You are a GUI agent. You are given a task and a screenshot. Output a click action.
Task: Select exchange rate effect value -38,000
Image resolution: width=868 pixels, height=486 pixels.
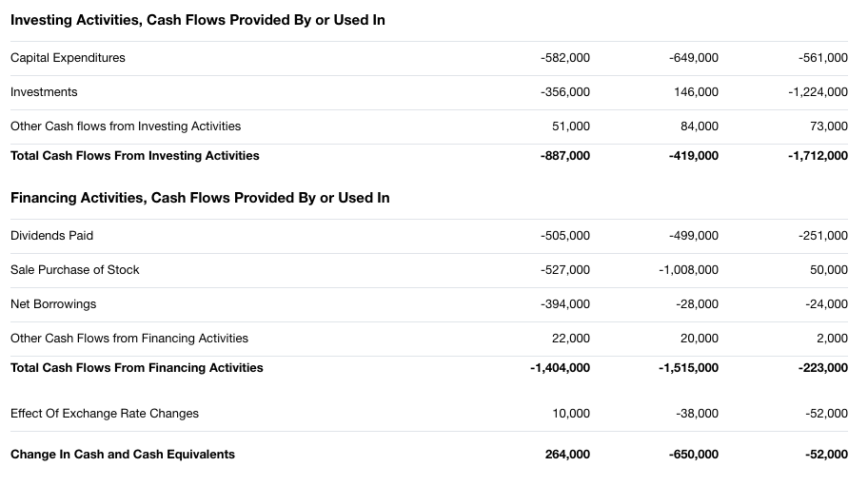pos(697,414)
